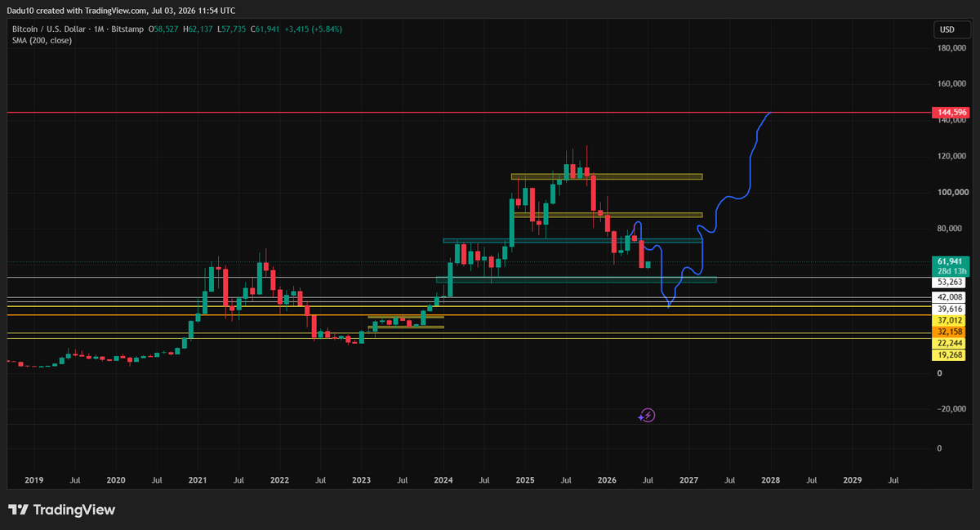Click the 2028 label on time axis
Image resolution: width=980 pixels, height=530 pixels.
coord(770,480)
